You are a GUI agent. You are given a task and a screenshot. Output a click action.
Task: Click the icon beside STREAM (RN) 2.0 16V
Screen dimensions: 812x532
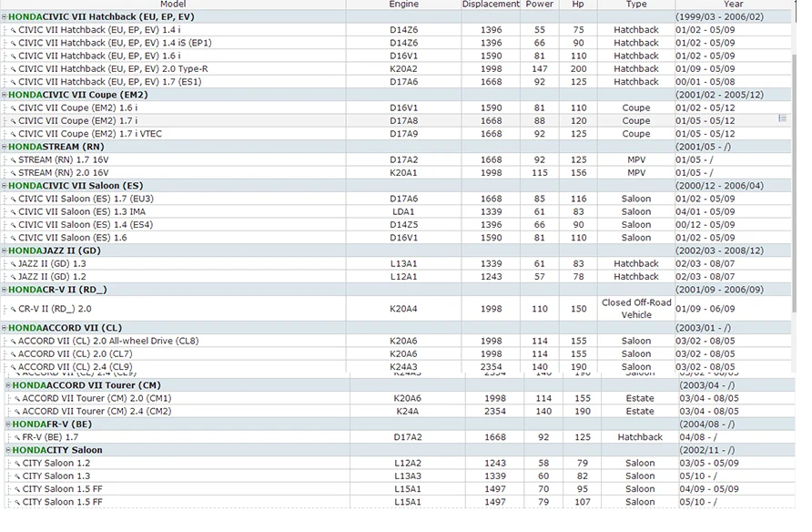pyautogui.click(x=14, y=173)
